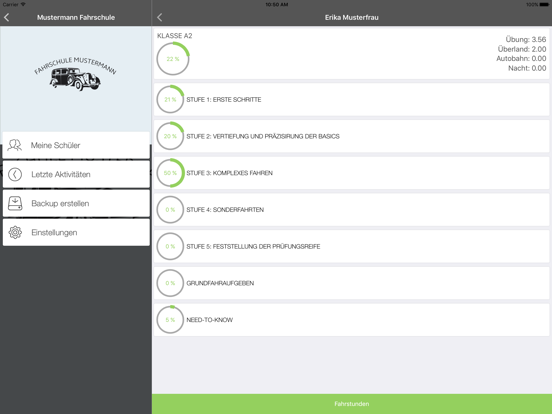Open Einstellungen menu entry

tap(76, 232)
